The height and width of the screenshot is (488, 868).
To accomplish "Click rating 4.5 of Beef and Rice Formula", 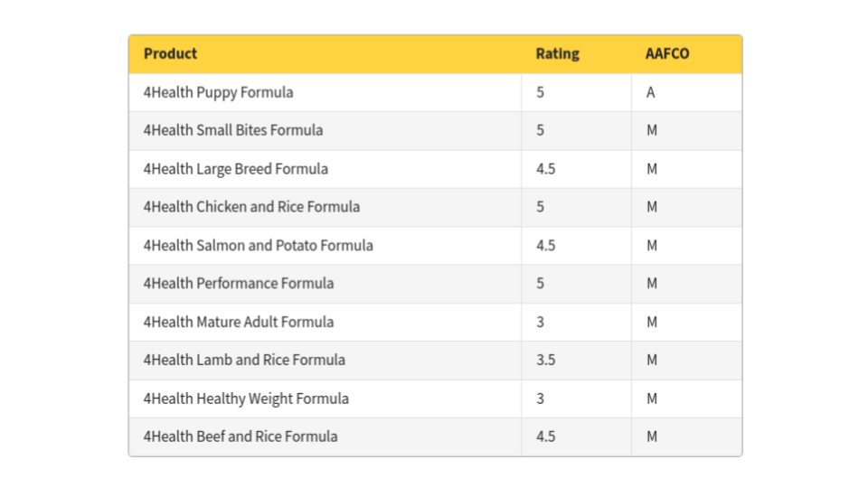I will coord(545,436).
